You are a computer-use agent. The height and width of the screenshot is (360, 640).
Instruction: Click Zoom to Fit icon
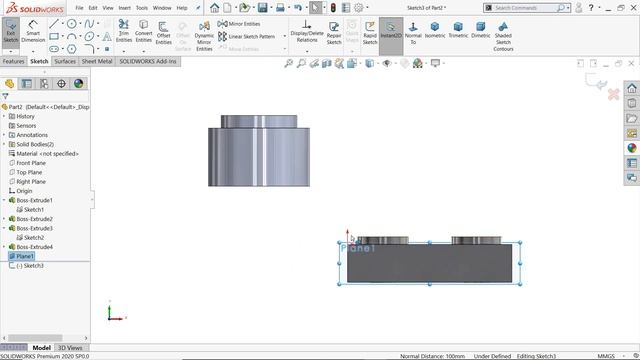289,63
